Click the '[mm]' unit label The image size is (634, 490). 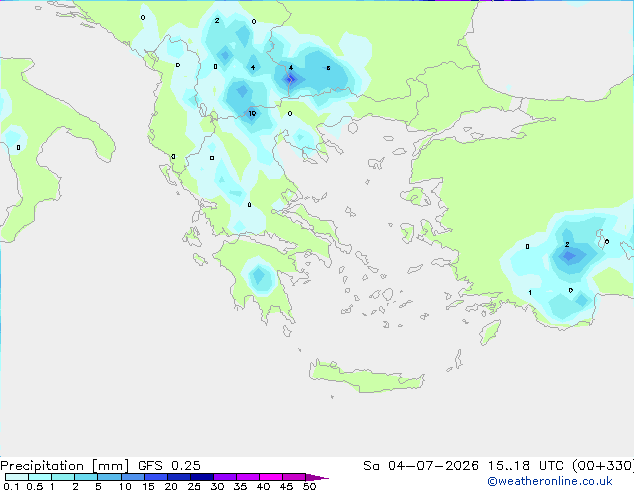[110, 466]
